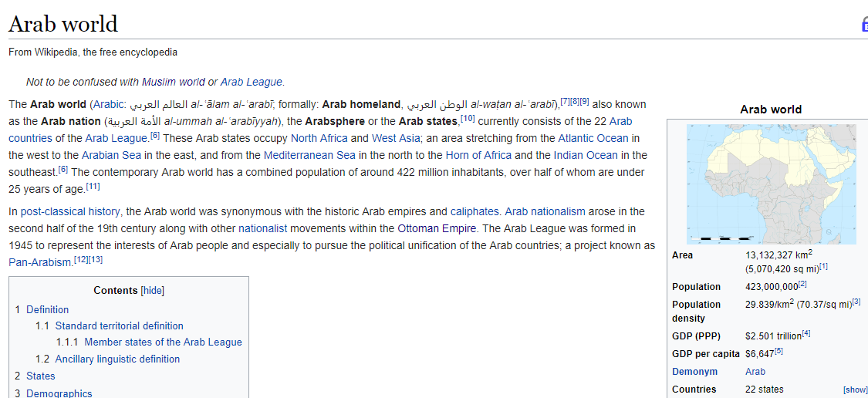This screenshot has width=868, height=398.
Task: Open citation [2] beside Population value
Action: pyautogui.click(x=802, y=284)
